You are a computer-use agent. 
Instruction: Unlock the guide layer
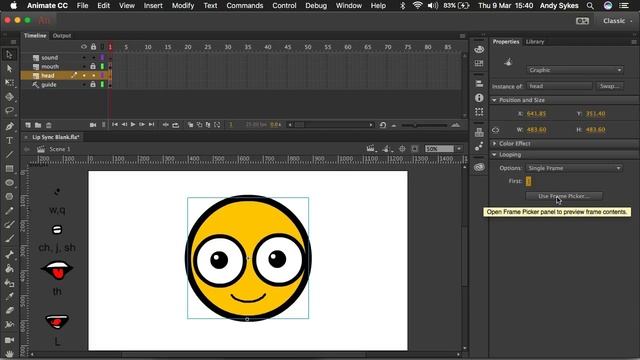click(x=93, y=84)
